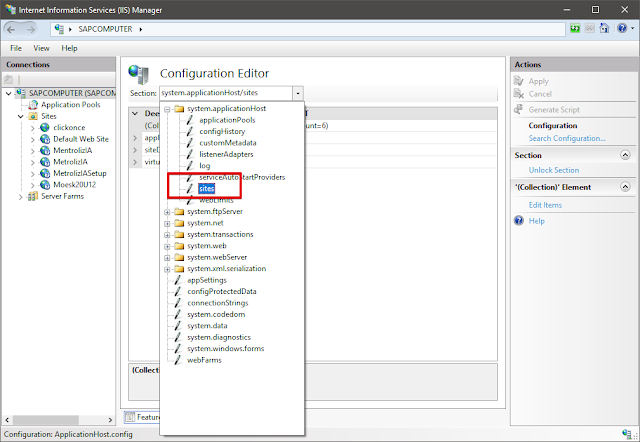Select MentrolizIA site in Connections
Screen dimensions: 640x442
pos(73,150)
